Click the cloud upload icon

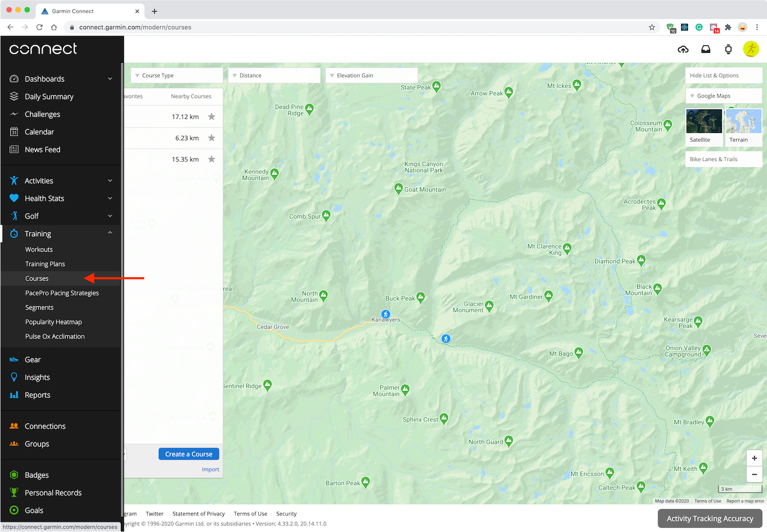click(x=683, y=49)
